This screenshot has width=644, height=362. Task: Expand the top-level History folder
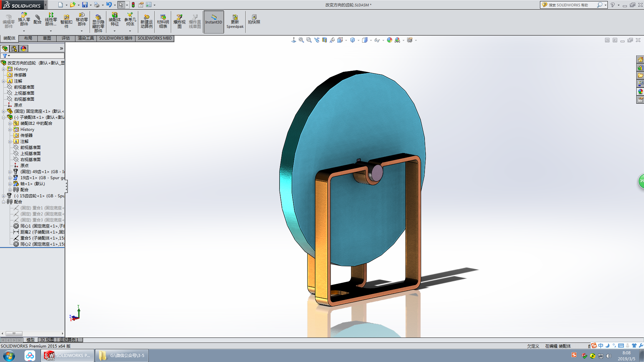tap(4, 69)
